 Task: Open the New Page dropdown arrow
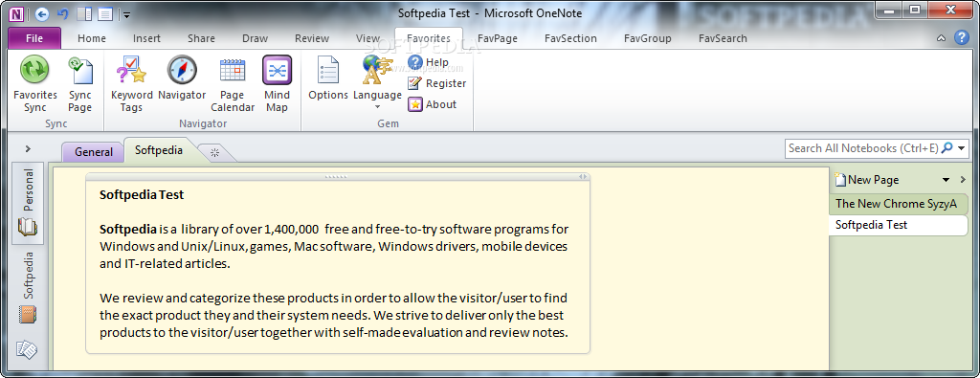(946, 180)
